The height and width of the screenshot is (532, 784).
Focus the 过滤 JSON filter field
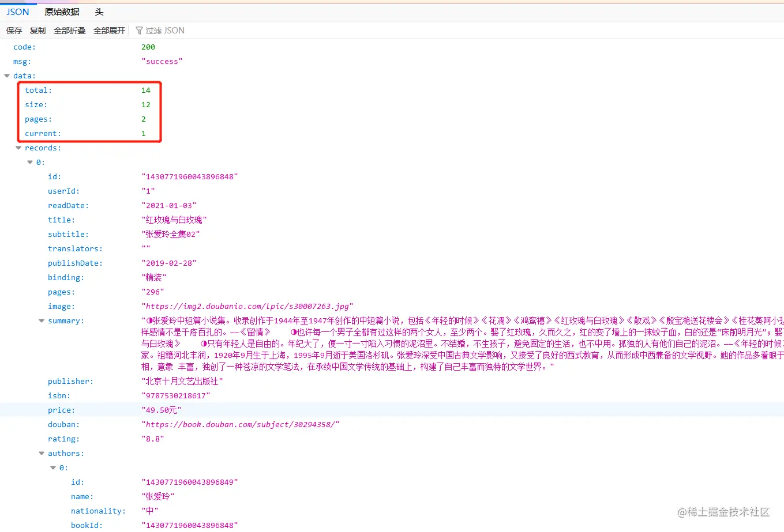[x=165, y=31]
